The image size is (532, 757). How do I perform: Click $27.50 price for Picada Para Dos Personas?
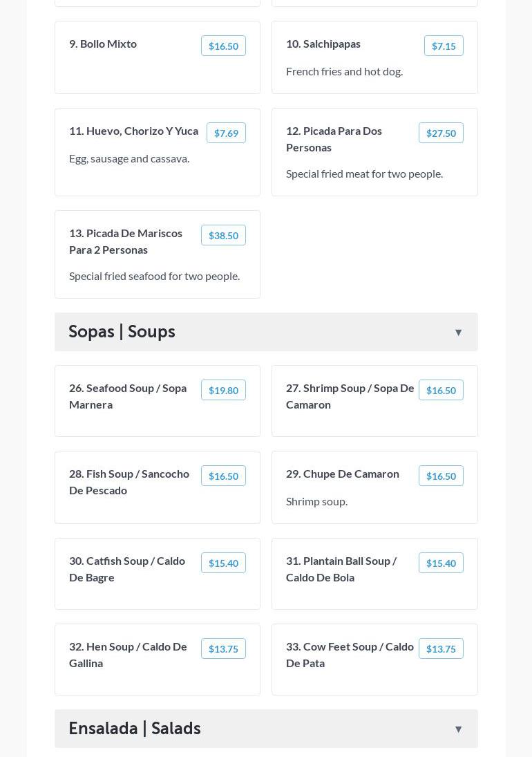click(441, 133)
